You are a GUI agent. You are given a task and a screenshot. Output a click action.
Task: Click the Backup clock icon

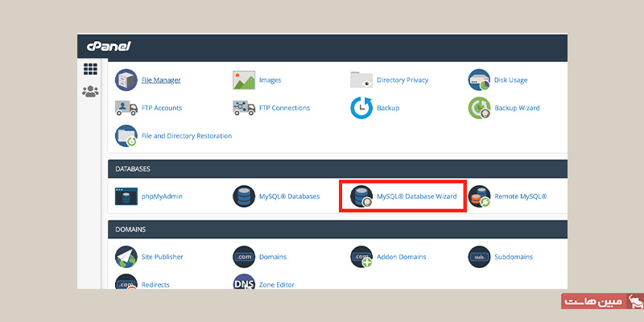click(x=361, y=107)
